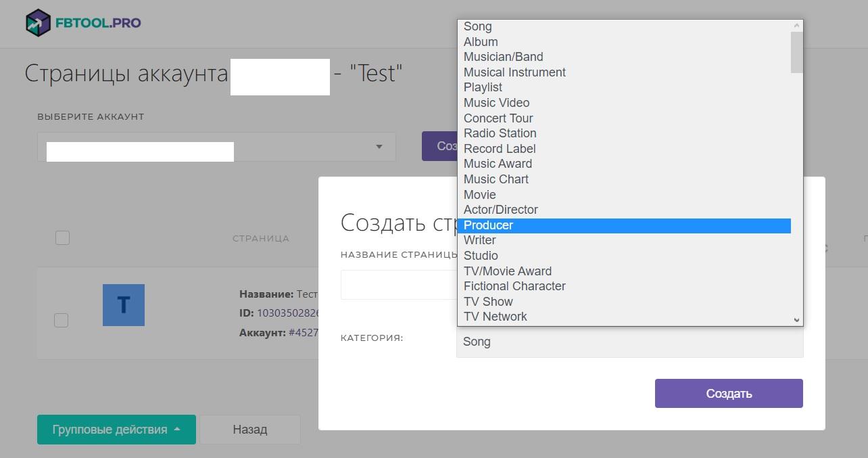Image resolution: width=868 pixels, height=458 pixels.
Task: Select the Album option
Action: pos(481,42)
